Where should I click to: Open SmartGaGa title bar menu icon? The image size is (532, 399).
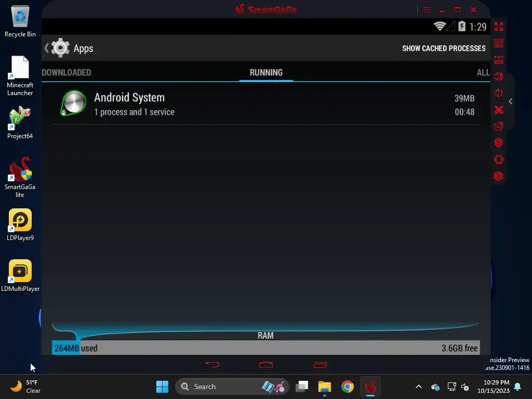(x=427, y=9)
